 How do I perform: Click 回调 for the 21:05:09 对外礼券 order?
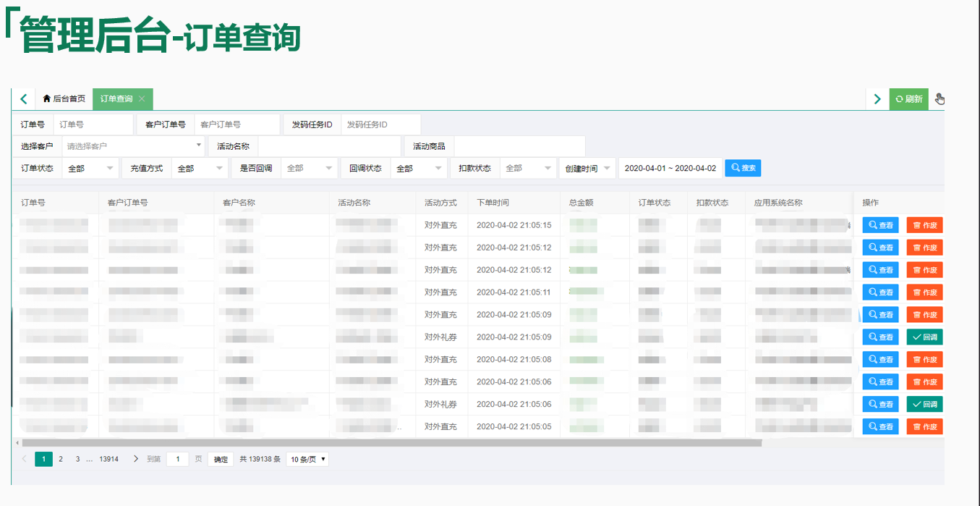click(924, 337)
